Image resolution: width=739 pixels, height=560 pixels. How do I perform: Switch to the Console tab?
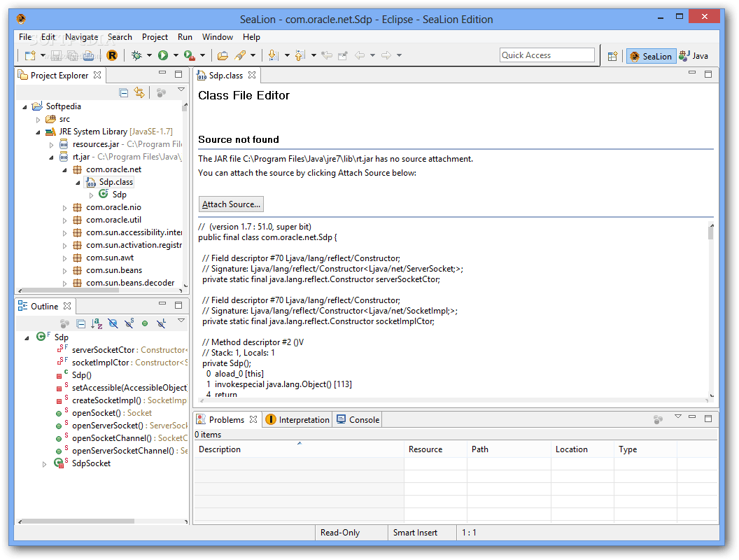pyautogui.click(x=358, y=419)
